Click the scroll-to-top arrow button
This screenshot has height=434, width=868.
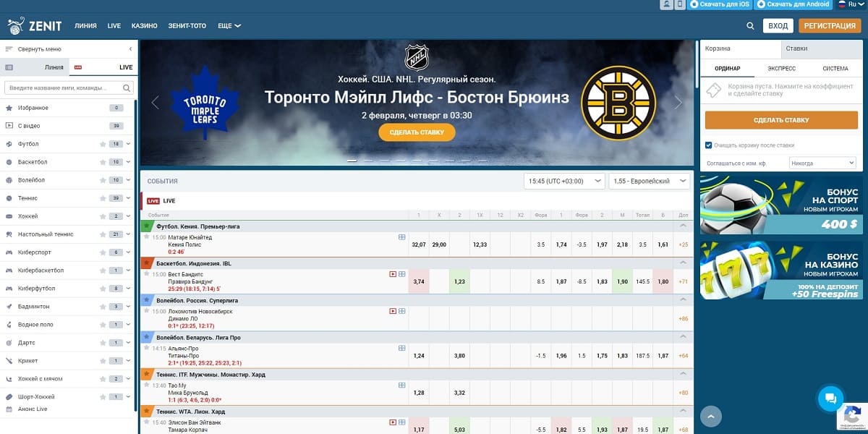(711, 416)
